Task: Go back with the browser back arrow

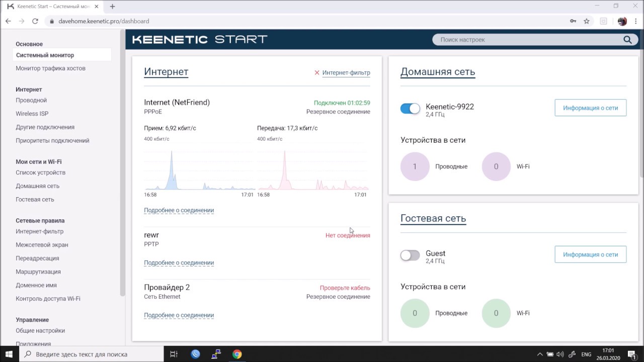Action: [x=8, y=21]
